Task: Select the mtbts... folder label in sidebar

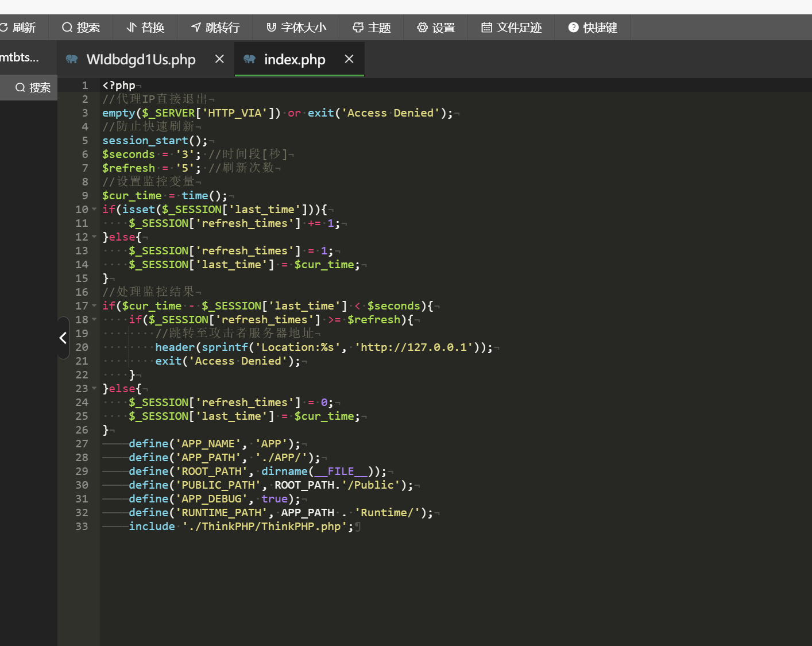Action: coord(20,57)
